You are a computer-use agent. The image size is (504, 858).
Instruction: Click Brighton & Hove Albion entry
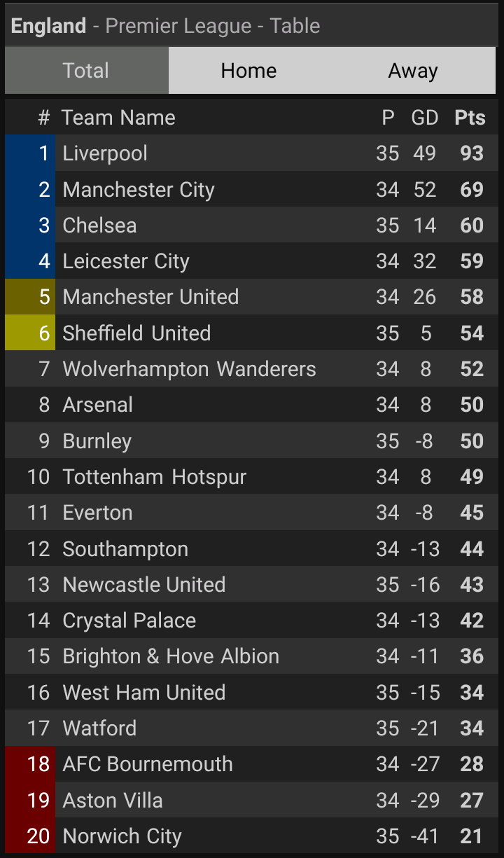tap(171, 656)
